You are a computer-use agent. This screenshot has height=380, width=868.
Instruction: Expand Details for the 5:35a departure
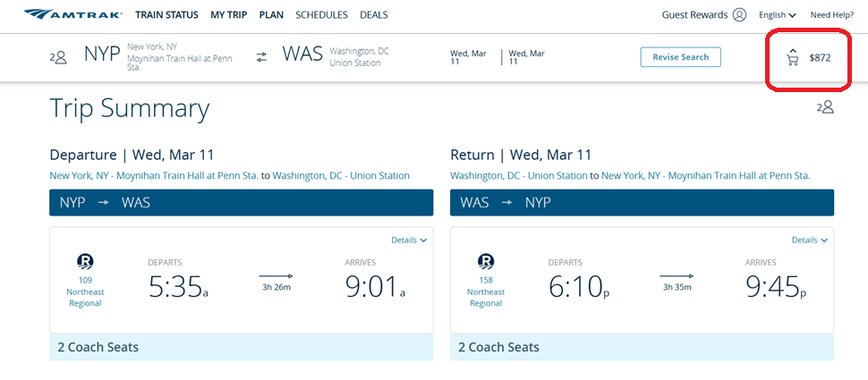[x=409, y=240]
